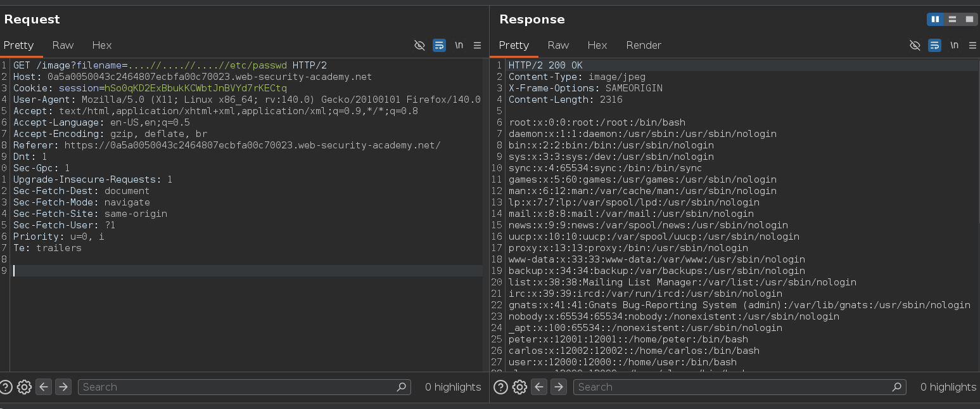Click the GET /image?filename request line

tap(170, 65)
